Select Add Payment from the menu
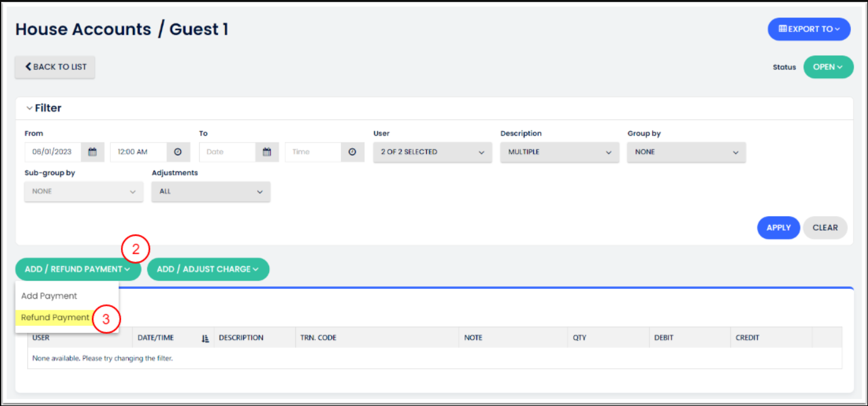This screenshot has width=868, height=406. tap(49, 296)
